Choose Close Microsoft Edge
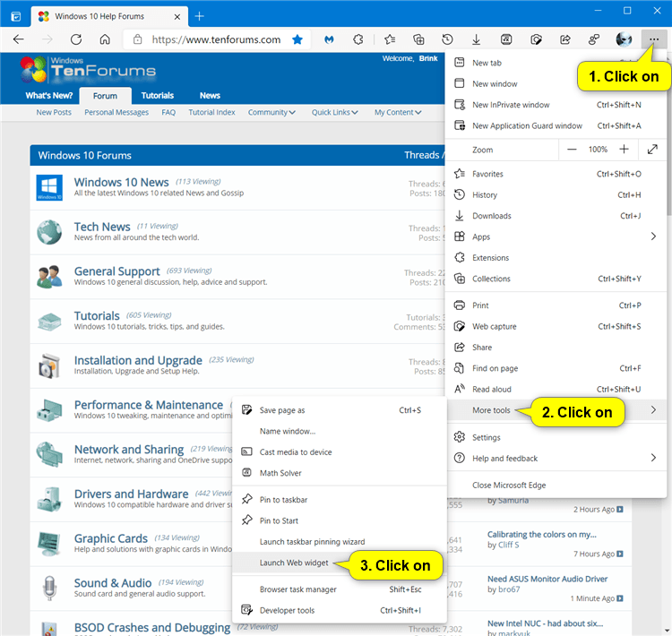The image size is (672, 636). click(x=556, y=486)
